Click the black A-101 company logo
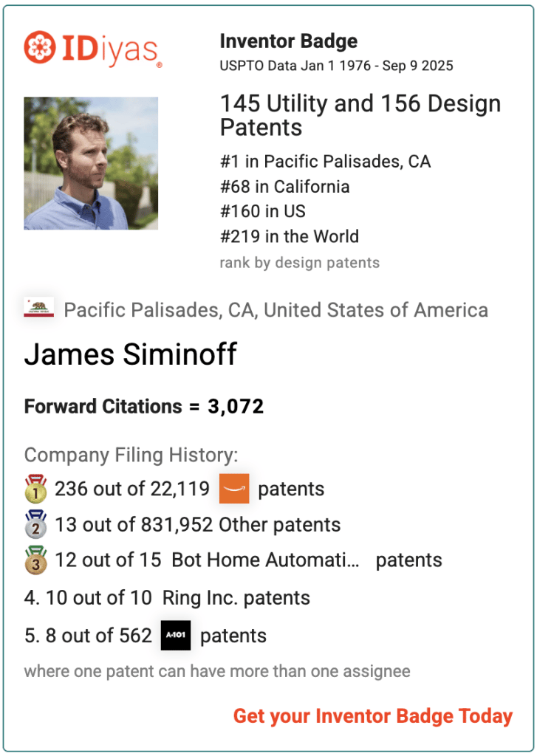This screenshot has height=756, width=537. [176, 635]
